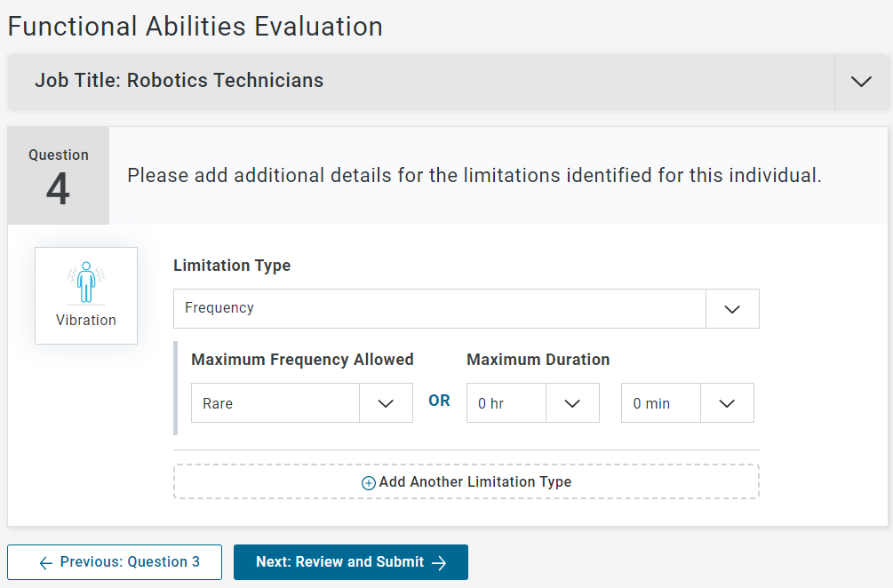Click the Vibration person icon
This screenshot has height=588, width=893.
[x=86, y=282]
